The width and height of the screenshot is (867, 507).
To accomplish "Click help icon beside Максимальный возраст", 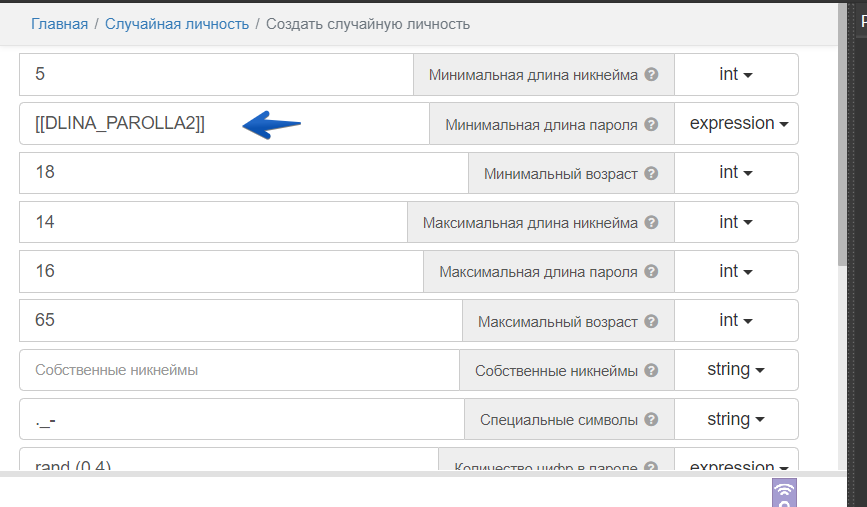I will 652,322.
